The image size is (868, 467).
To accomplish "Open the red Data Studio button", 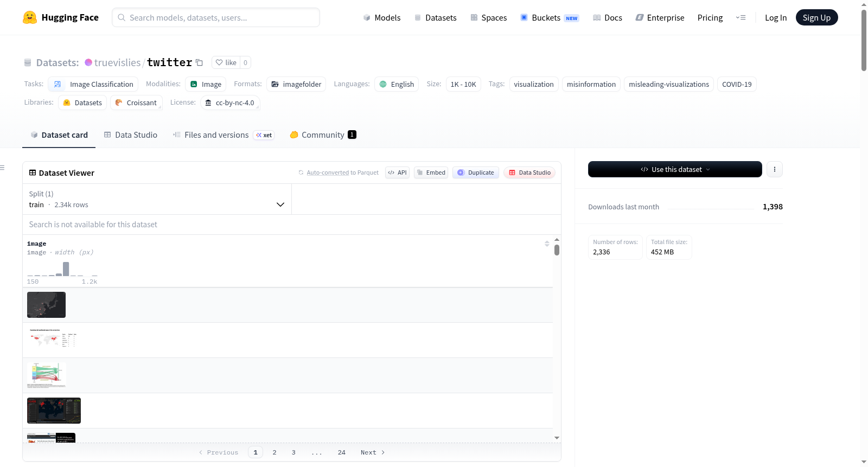I will click(x=529, y=172).
